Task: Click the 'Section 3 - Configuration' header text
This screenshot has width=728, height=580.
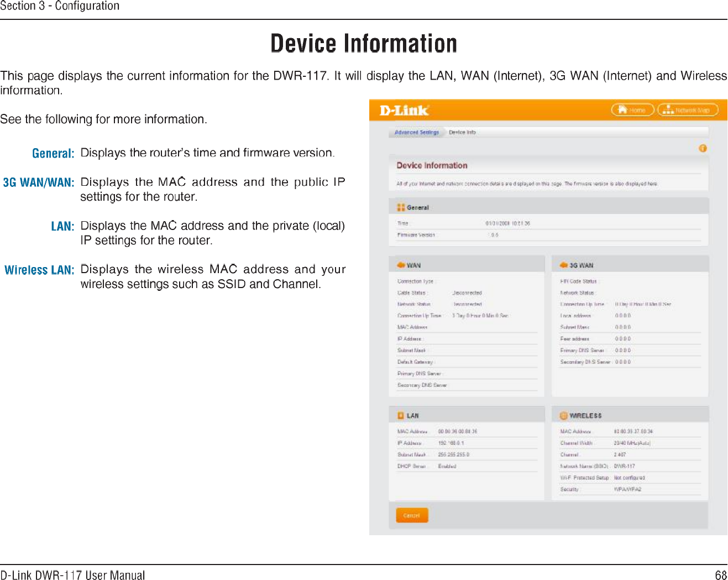Action: [60, 6]
